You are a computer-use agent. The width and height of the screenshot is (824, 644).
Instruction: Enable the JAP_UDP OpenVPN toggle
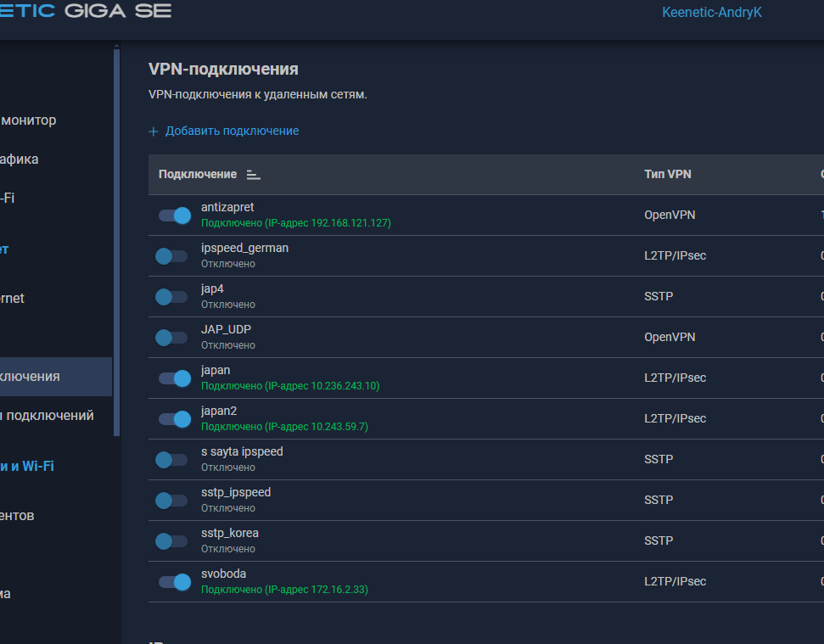coord(171,338)
